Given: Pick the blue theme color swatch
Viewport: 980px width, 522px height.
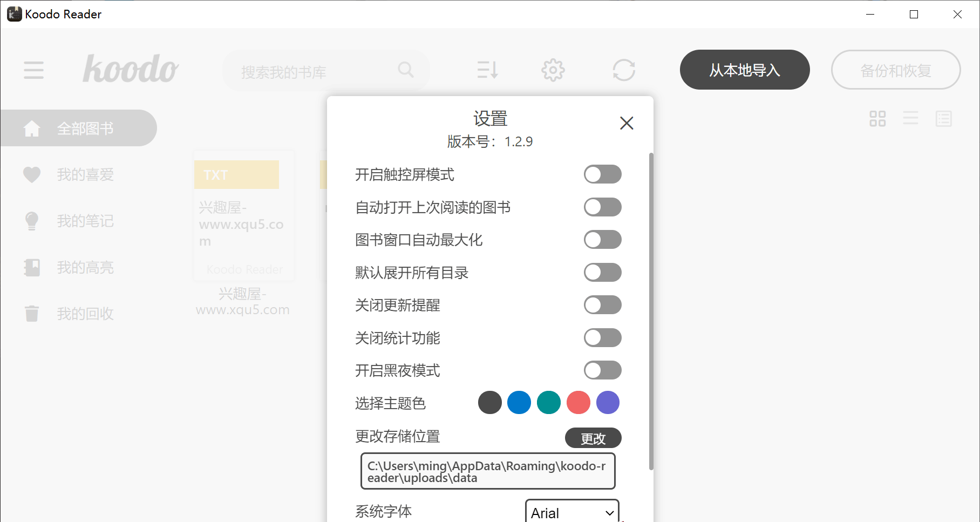Looking at the screenshot, I should click(x=519, y=402).
